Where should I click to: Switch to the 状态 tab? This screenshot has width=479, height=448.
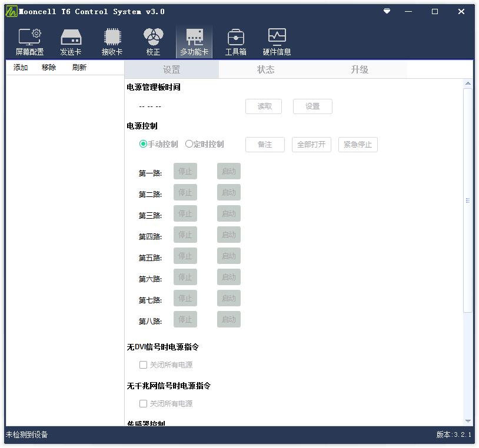265,69
